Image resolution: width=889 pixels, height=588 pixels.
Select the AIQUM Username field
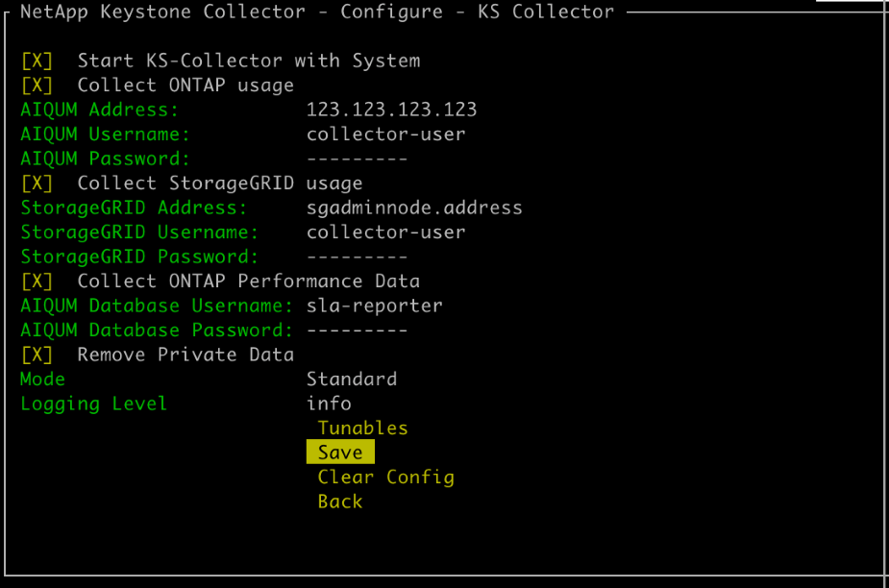pos(385,135)
